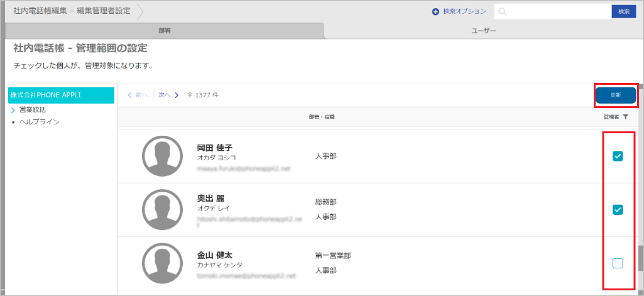Switch to the ユーザー tab
This screenshot has height=296, width=644.
point(483,30)
